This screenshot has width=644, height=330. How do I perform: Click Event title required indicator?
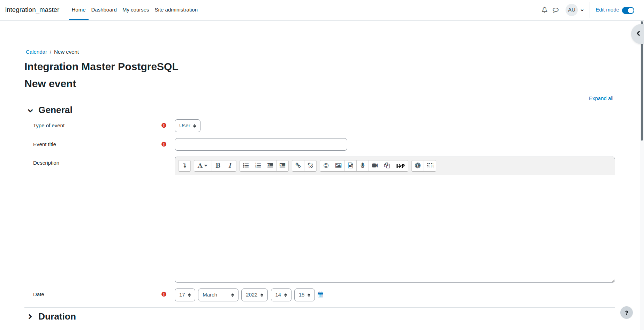164,144
